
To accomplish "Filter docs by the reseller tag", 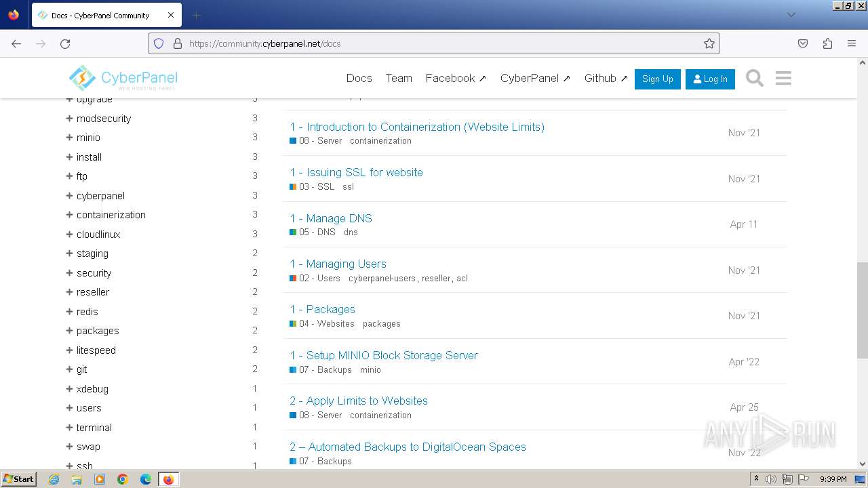I will click(x=93, y=291).
